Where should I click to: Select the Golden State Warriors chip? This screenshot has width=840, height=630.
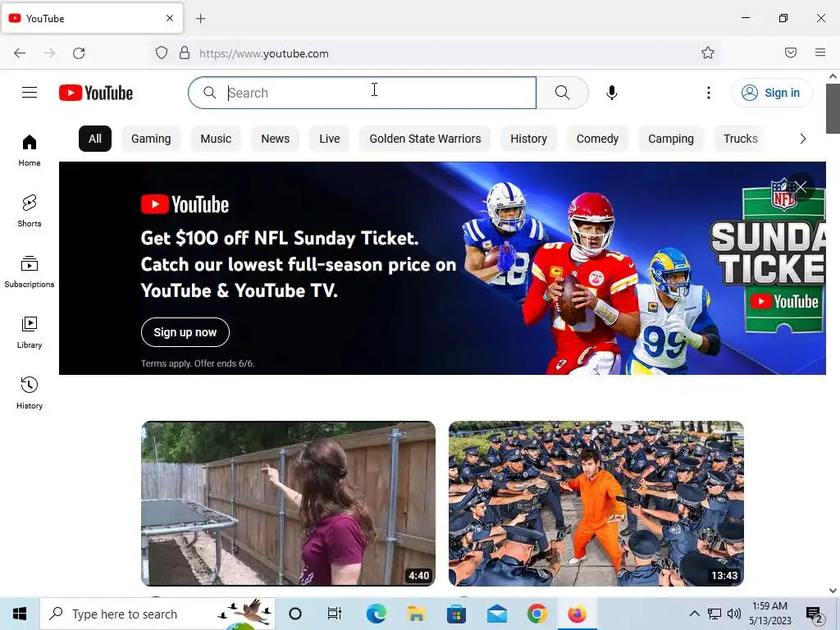[x=426, y=139]
